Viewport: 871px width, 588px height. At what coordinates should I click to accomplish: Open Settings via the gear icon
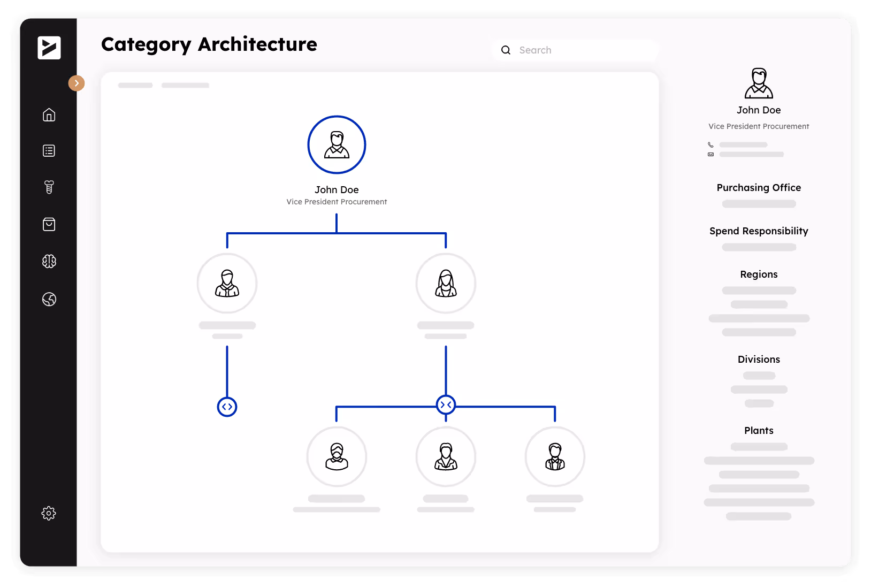(49, 513)
